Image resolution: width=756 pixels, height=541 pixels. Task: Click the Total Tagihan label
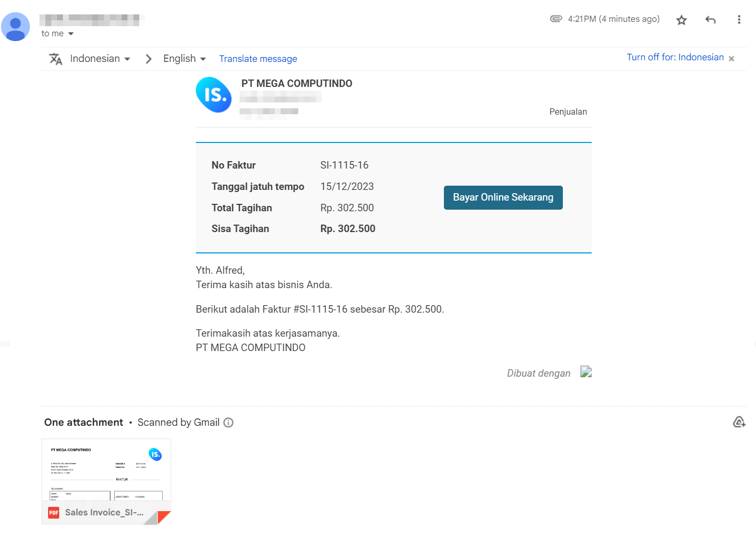242,208
